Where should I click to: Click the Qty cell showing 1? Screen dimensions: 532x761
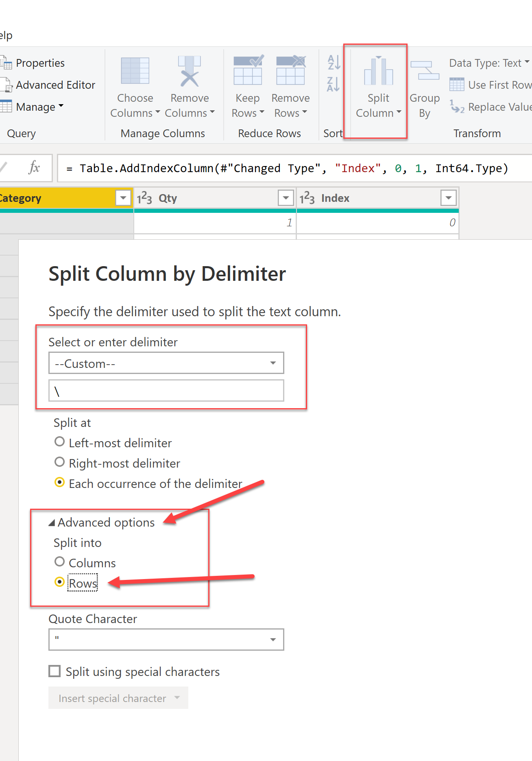pyautogui.click(x=215, y=223)
